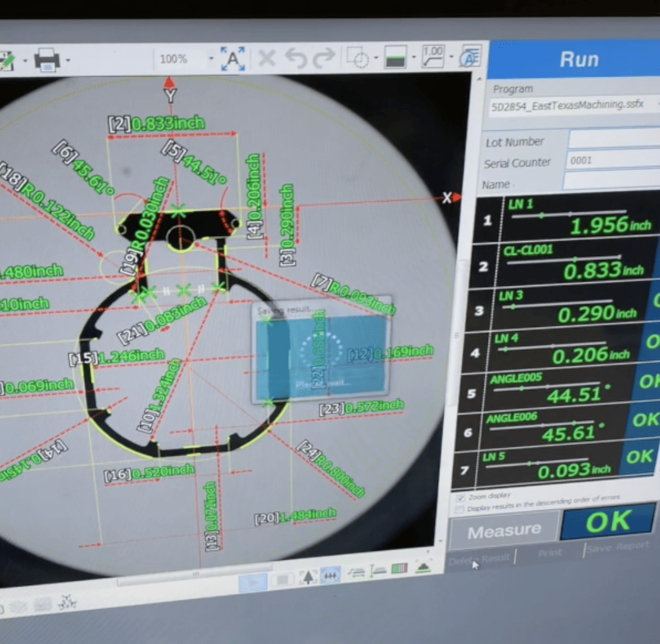Open the dropdown arrow beside the green-black display icon
This screenshot has width=660, height=644.
click(413, 57)
